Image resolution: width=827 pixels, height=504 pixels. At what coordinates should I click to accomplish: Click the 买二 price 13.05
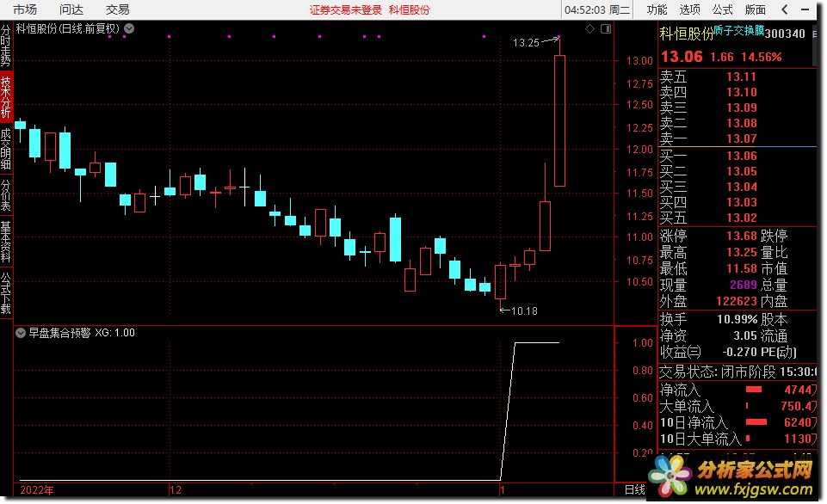coord(741,171)
